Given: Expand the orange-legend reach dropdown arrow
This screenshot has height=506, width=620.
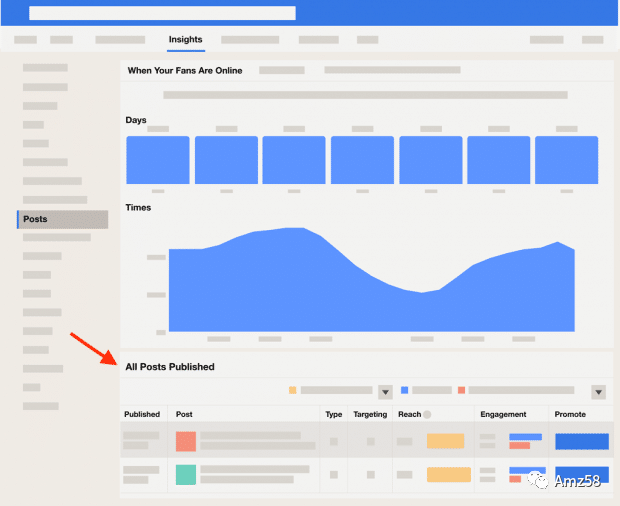Looking at the screenshot, I should pyautogui.click(x=385, y=392).
